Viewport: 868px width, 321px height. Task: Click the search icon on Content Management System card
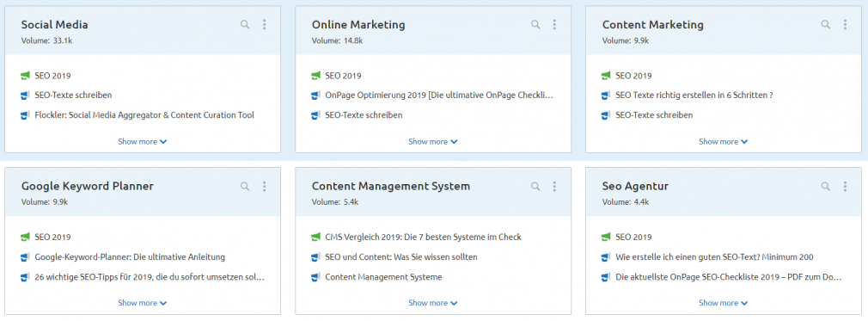pyautogui.click(x=535, y=186)
